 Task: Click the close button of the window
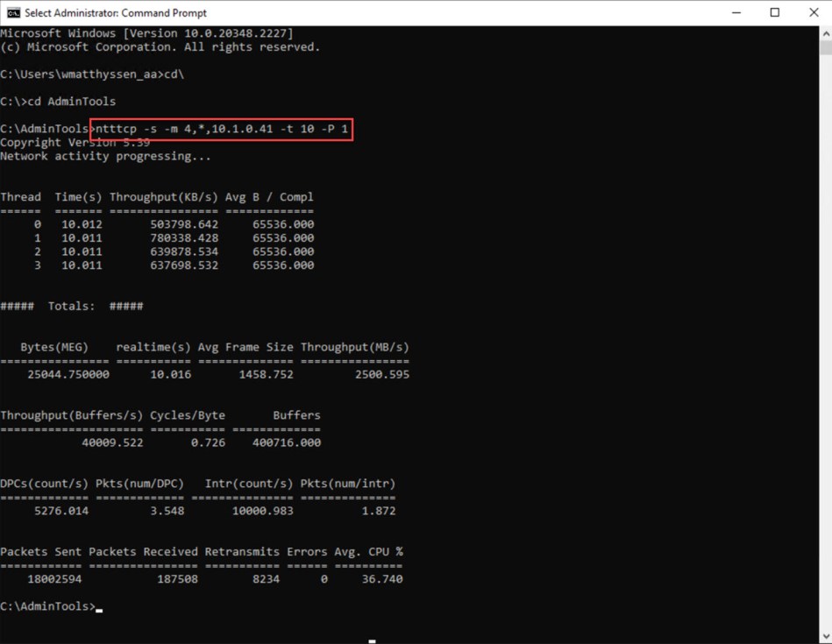pos(811,12)
